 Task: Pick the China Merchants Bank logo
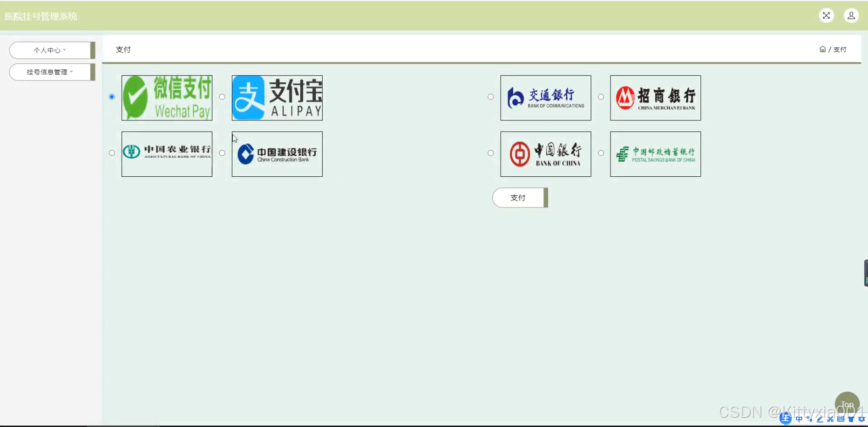pyautogui.click(x=656, y=98)
